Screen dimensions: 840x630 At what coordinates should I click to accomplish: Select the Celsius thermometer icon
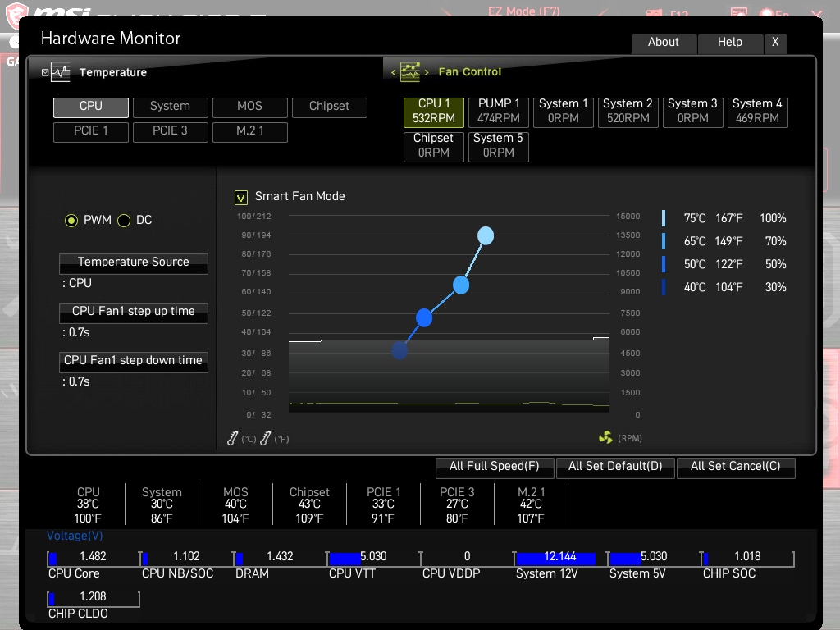pos(232,438)
